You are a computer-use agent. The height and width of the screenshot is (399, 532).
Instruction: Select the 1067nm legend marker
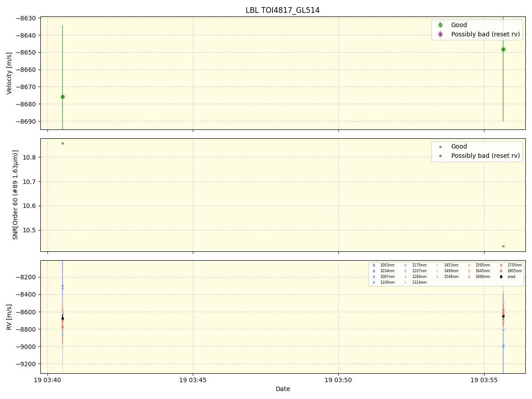[x=374, y=277]
